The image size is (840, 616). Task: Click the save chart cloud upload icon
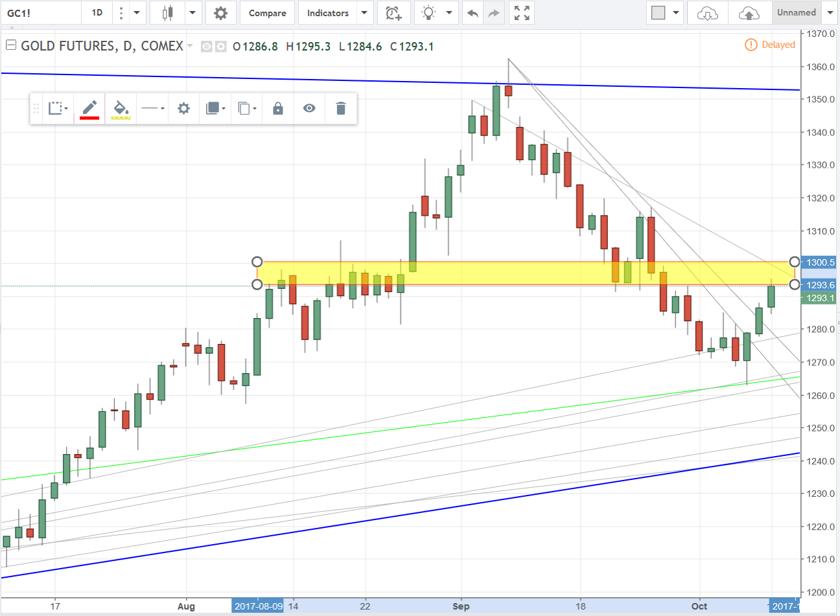pyautogui.click(x=749, y=13)
